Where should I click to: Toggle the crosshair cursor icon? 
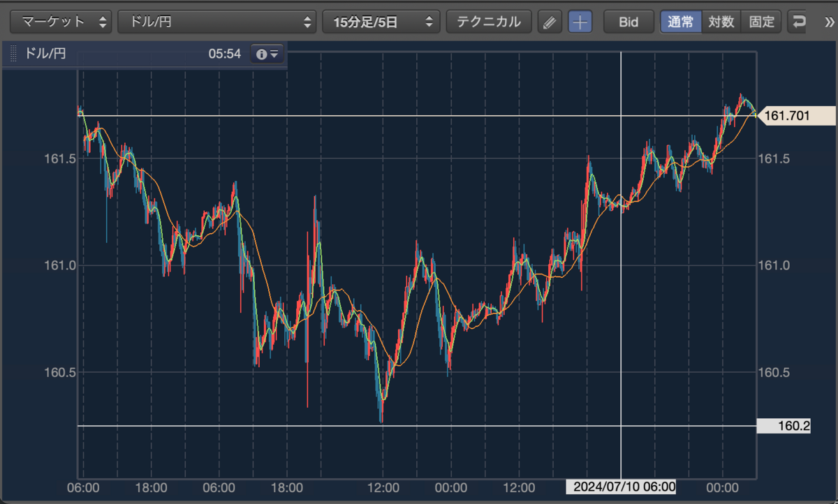(x=580, y=22)
